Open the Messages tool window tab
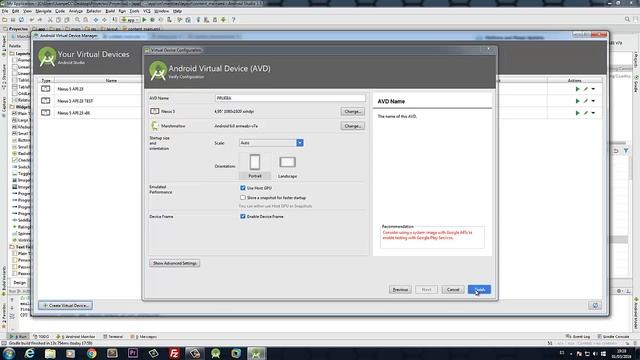The width and height of the screenshot is (640, 360). [x=144, y=336]
